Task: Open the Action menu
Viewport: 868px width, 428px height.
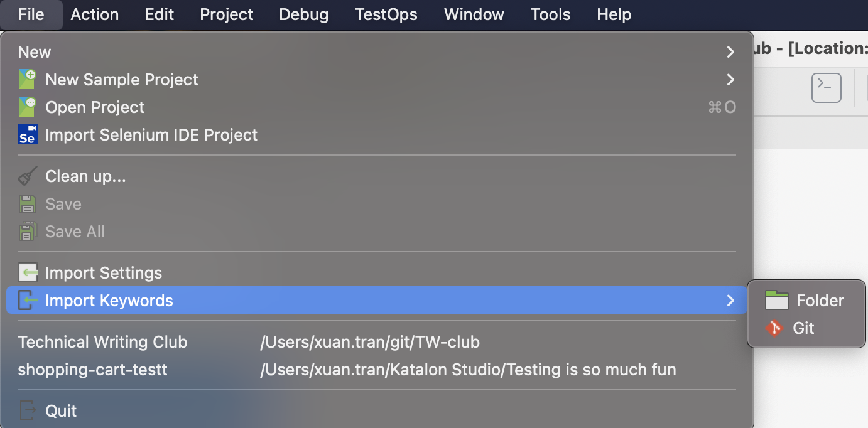Action: [94, 14]
